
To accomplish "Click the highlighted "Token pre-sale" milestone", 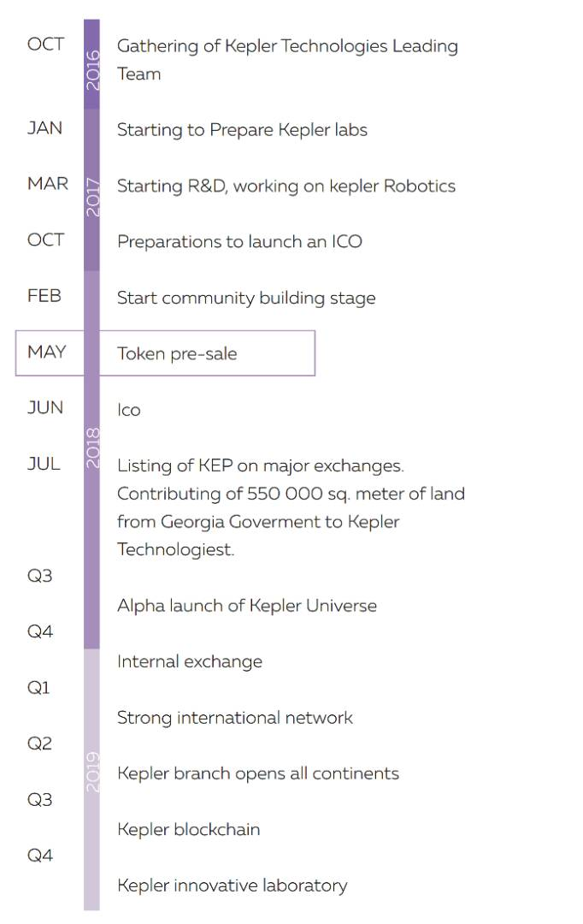I will point(177,353).
